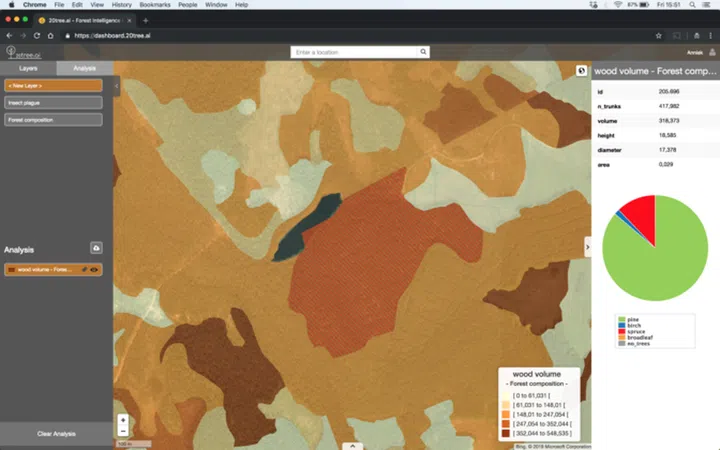Click the cloud download icon in Analysis
Screen dimensions: 720x450
[x=96, y=247]
